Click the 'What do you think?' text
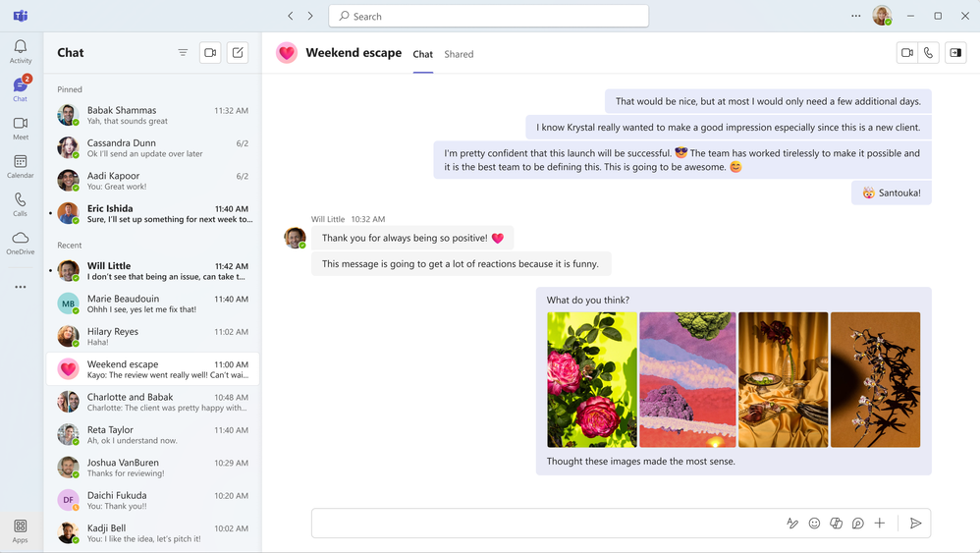This screenshot has height=553, width=980. [x=587, y=300]
